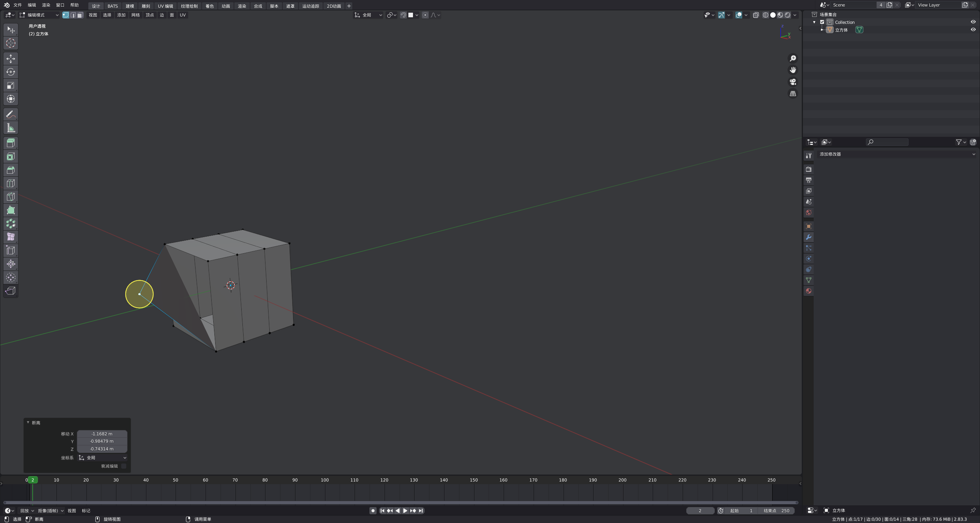Uncheck the Collection checkbox in outliner

[x=822, y=22]
